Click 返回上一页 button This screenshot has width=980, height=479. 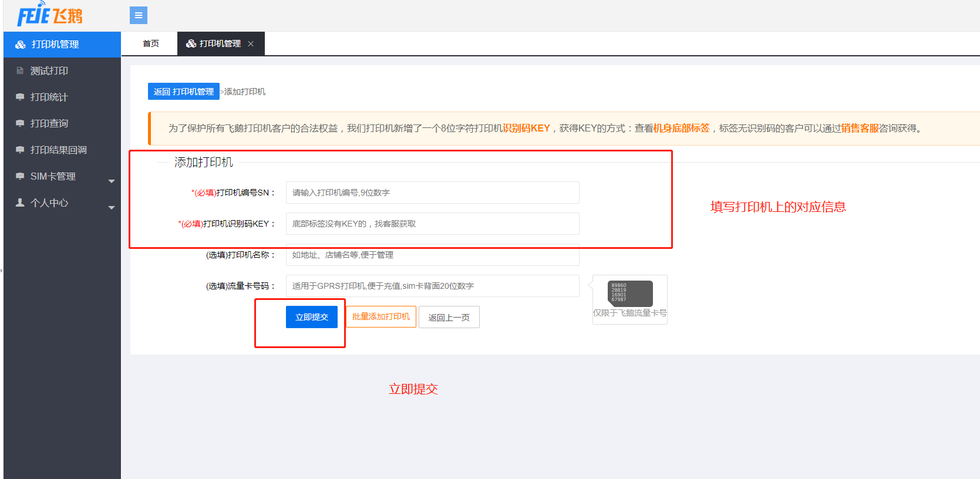click(449, 318)
